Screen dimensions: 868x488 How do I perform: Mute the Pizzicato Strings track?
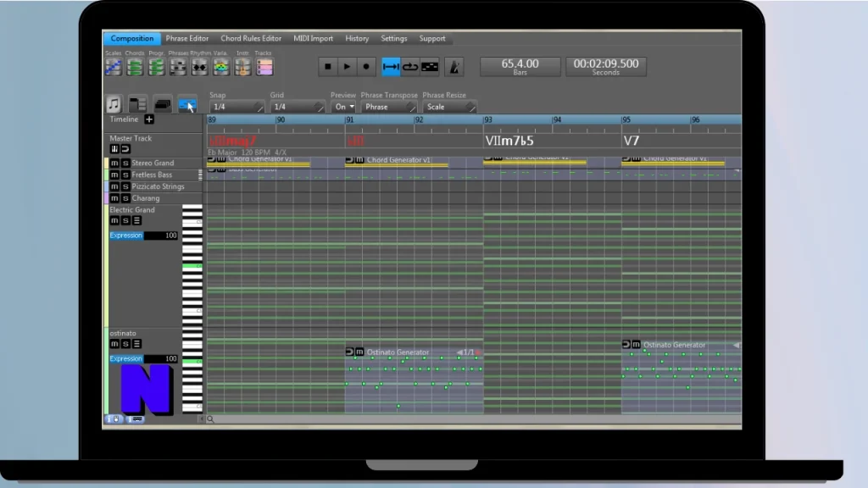point(114,186)
